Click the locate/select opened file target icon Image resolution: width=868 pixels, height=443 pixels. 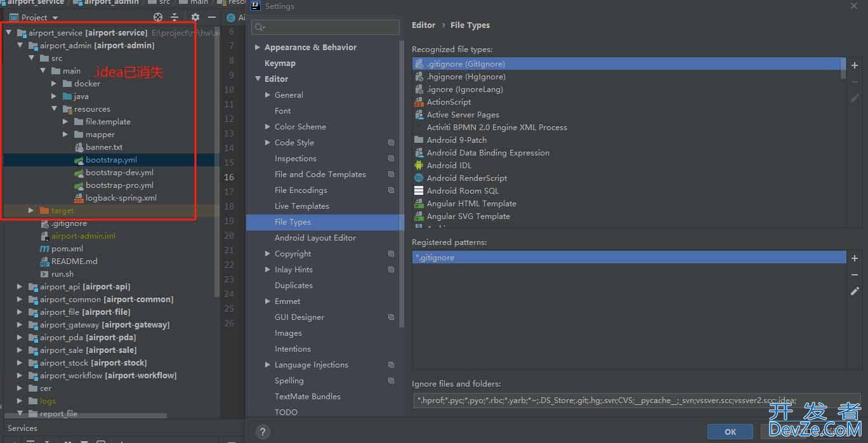coord(158,17)
